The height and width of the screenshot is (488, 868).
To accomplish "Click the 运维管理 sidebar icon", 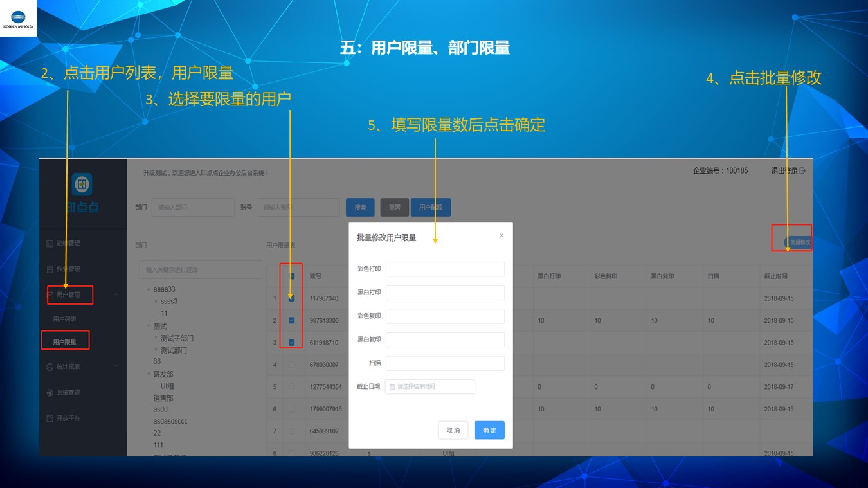I will [x=50, y=244].
